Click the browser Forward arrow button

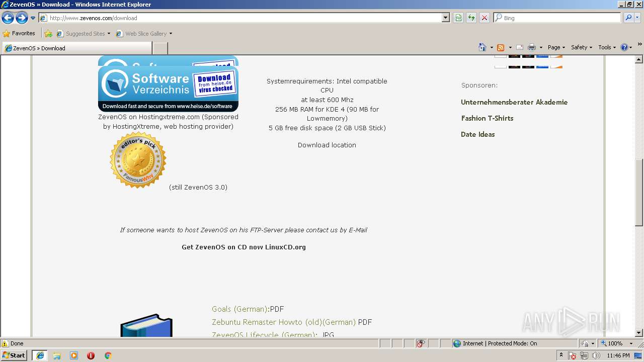pyautogui.click(x=22, y=18)
